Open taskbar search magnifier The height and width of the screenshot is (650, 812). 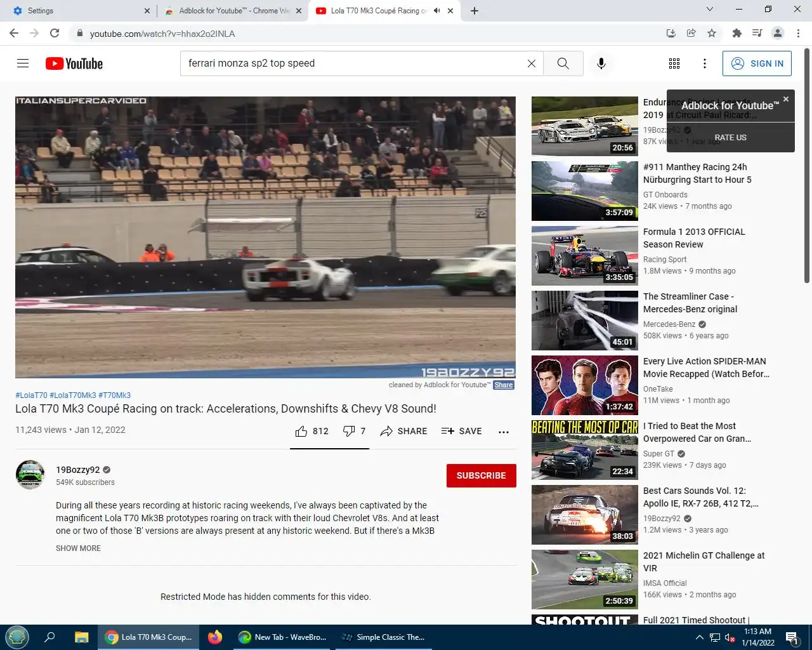49,637
